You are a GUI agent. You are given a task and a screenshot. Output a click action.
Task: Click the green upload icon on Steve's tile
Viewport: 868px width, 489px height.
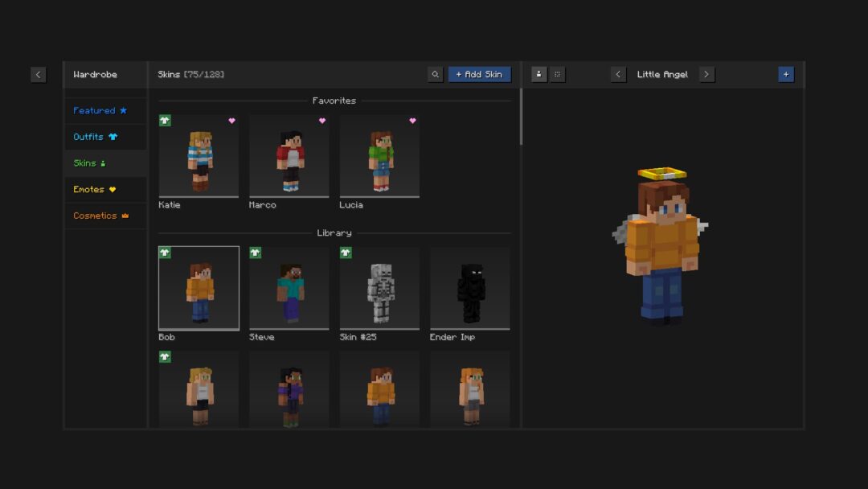pyautogui.click(x=256, y=252)
